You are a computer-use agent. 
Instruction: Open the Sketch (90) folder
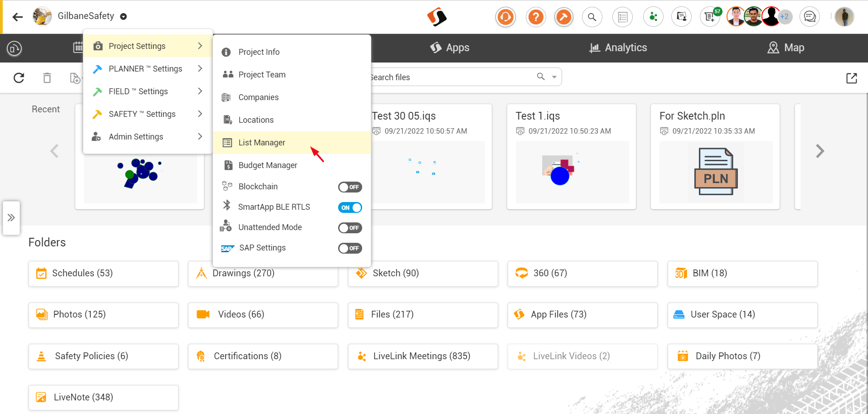[423, 274]
